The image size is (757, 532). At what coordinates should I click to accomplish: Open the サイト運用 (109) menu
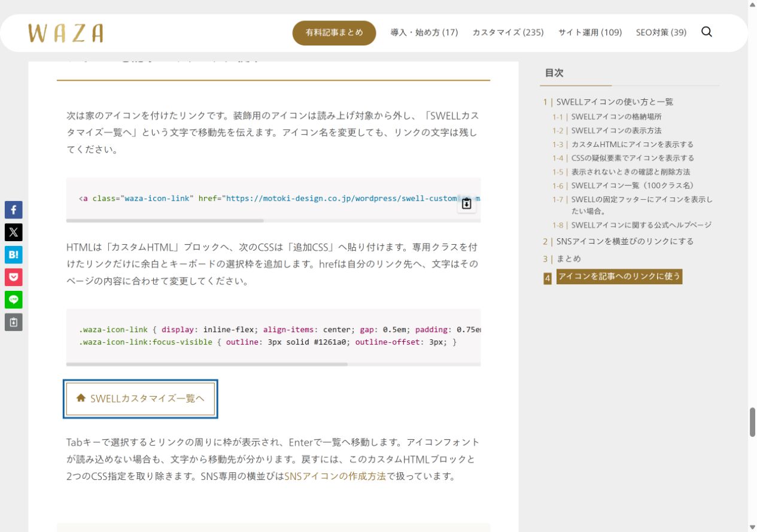[590, 32]
